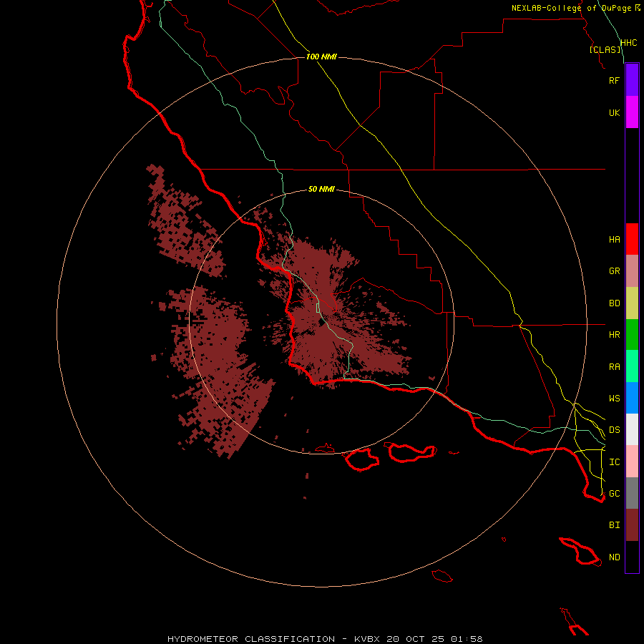
Task: Click the 100 NMI range ring label
Action: click(321, 57)
